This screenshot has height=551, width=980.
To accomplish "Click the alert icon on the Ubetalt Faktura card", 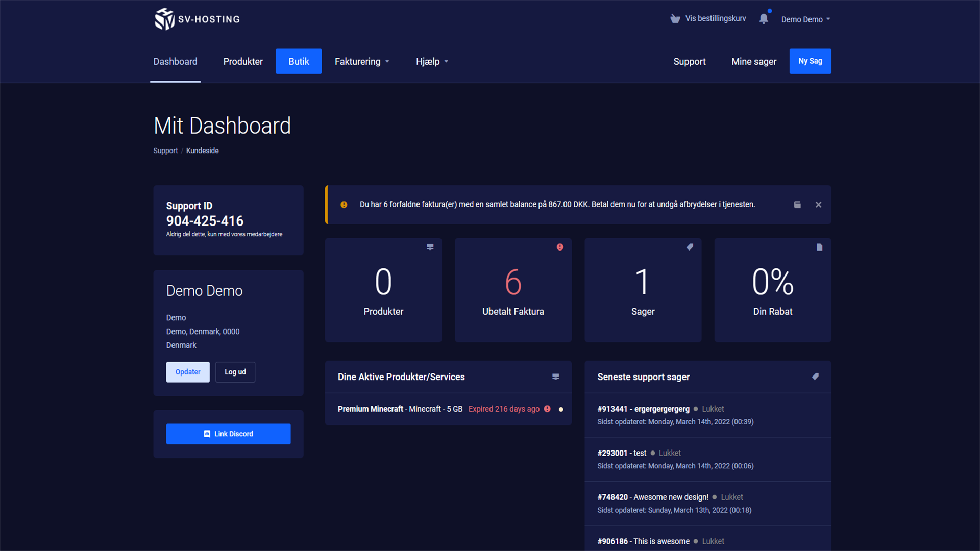I will [559, 247].
